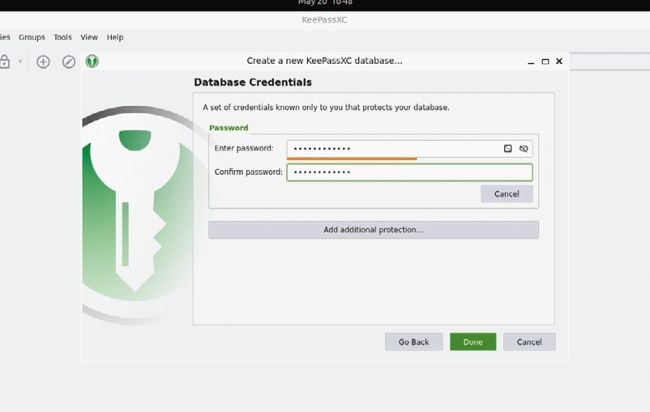The image size is (650, 412).
Task: Click the Edit entry toolbar icon
Action: pyautogui.click(x=69, y=62)
